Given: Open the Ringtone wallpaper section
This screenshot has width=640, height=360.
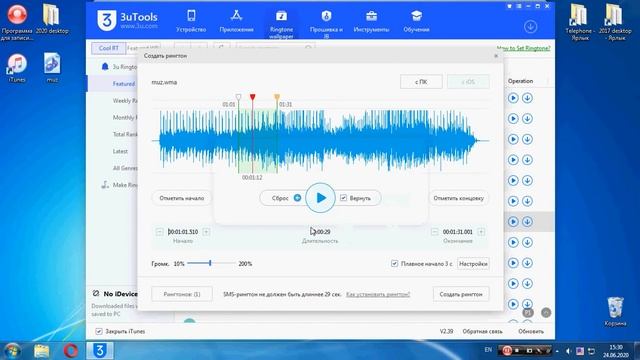Looking at the screenshot, I should (x=281, y=24).
